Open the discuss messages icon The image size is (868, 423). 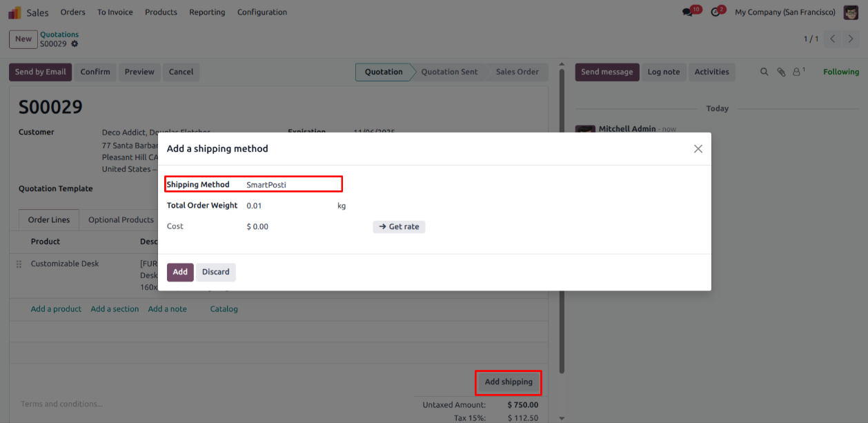pos(687,12)
